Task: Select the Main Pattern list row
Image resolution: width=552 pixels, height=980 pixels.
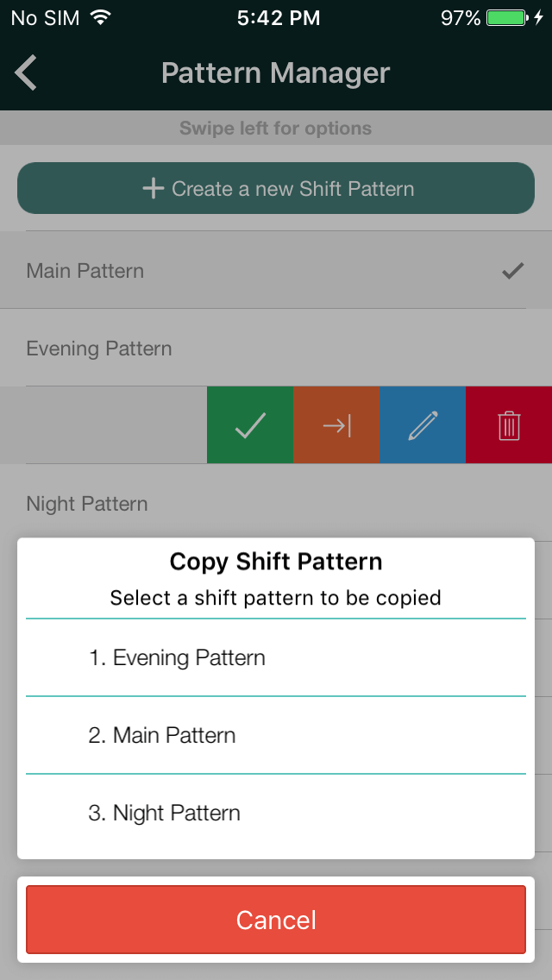Action: (x=276, y=270)
